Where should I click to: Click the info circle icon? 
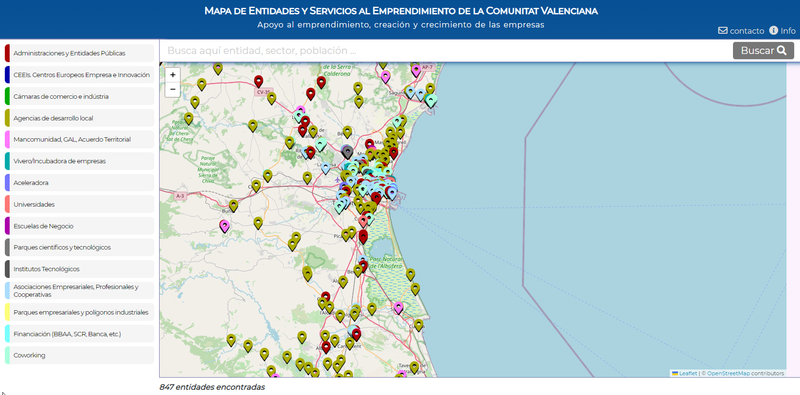(773, 30)
